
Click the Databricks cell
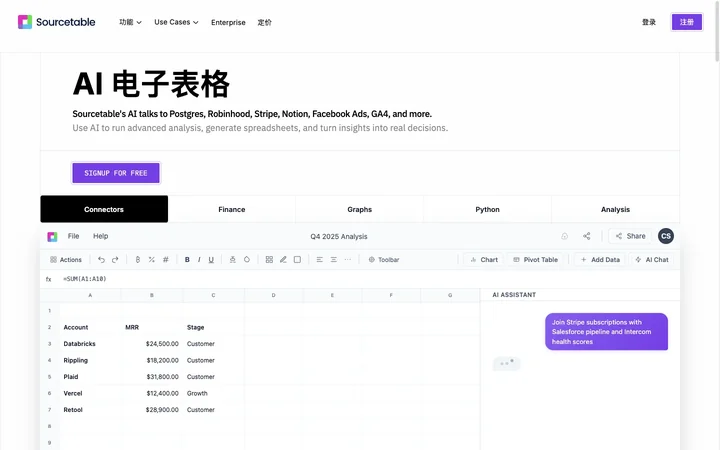90,344
